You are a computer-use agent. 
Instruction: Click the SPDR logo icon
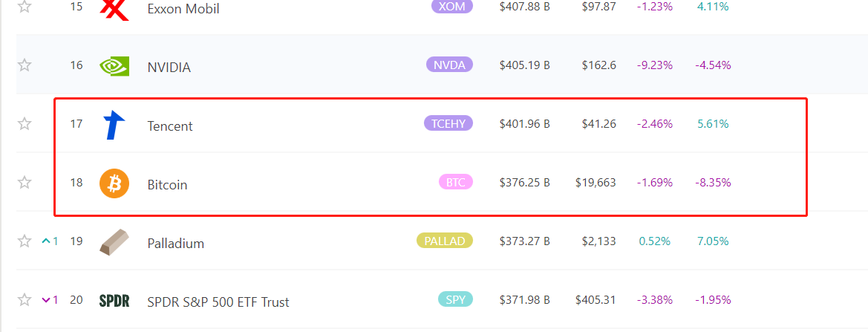point(114,301)
